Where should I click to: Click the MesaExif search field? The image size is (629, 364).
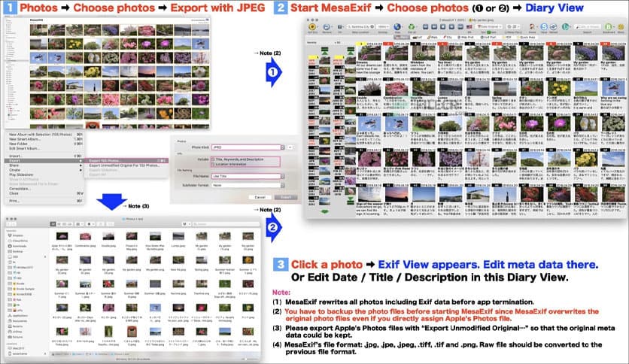[588, 26]
